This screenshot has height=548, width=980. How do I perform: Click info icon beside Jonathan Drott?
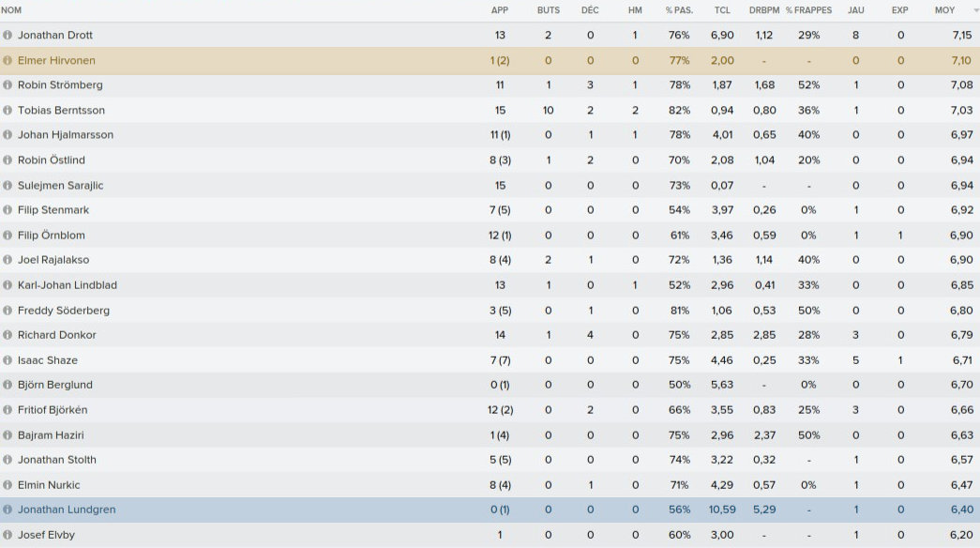click(x=8, y=35)
